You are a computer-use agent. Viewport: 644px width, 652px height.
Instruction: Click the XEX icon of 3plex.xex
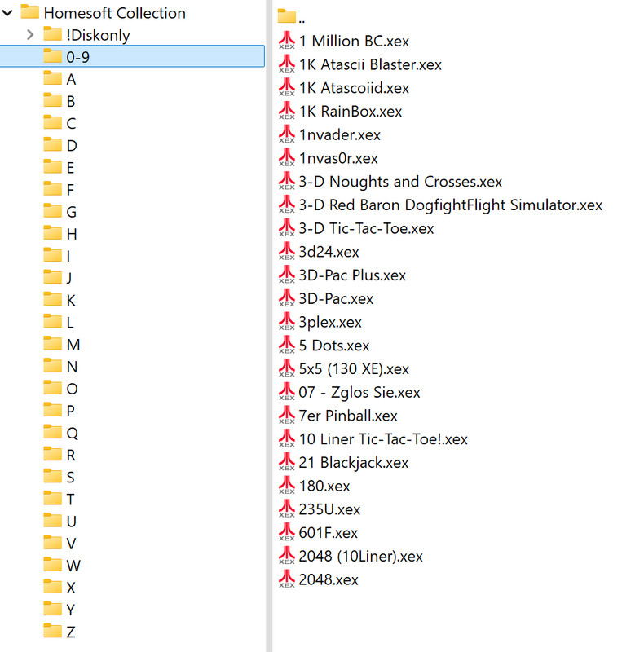[287, 321]
